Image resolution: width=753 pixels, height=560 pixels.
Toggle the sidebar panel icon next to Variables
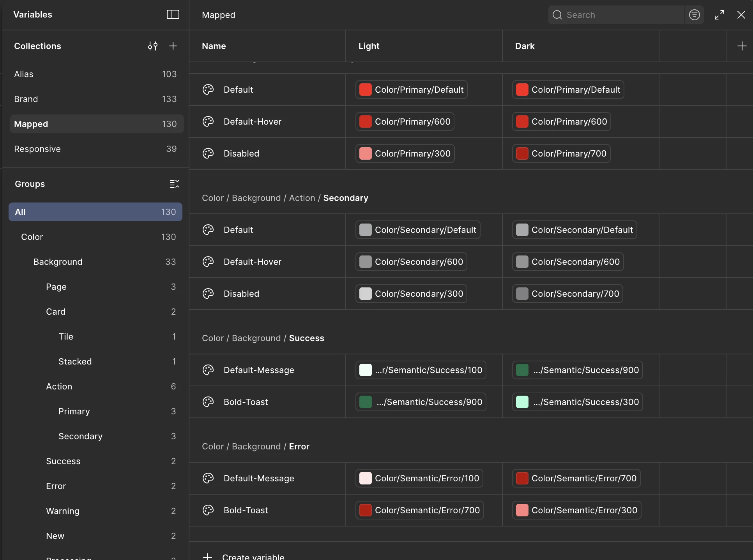tap(173, 14)
